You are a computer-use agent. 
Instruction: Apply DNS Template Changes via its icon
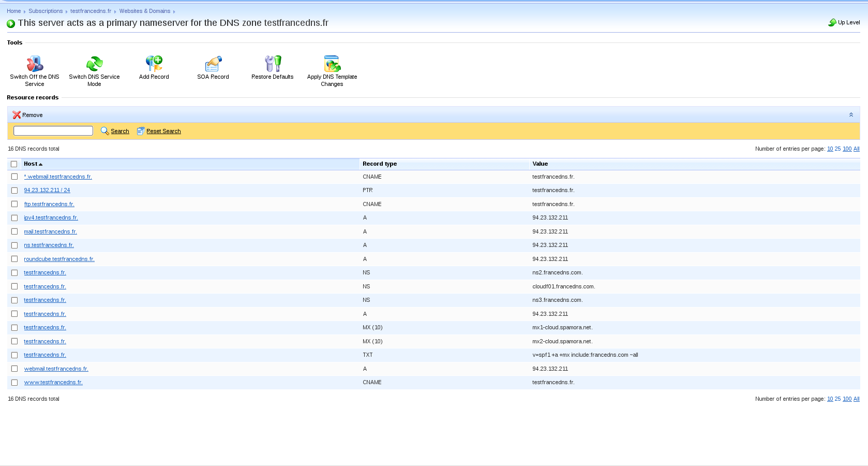(332, 64)
